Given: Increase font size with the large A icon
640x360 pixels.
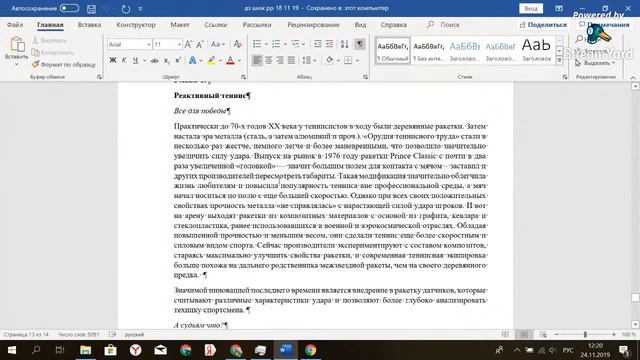Looking at the screenshot, I should 188,44.
